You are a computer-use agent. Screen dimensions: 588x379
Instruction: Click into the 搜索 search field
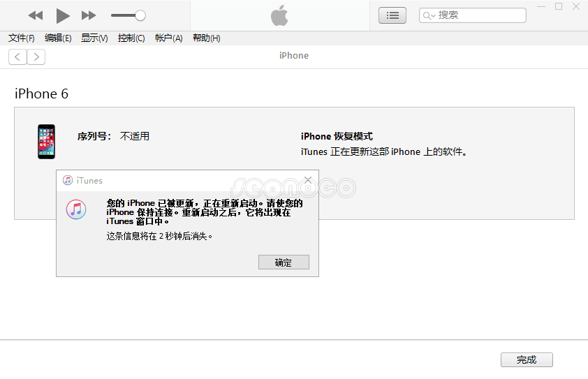(478, 15)
